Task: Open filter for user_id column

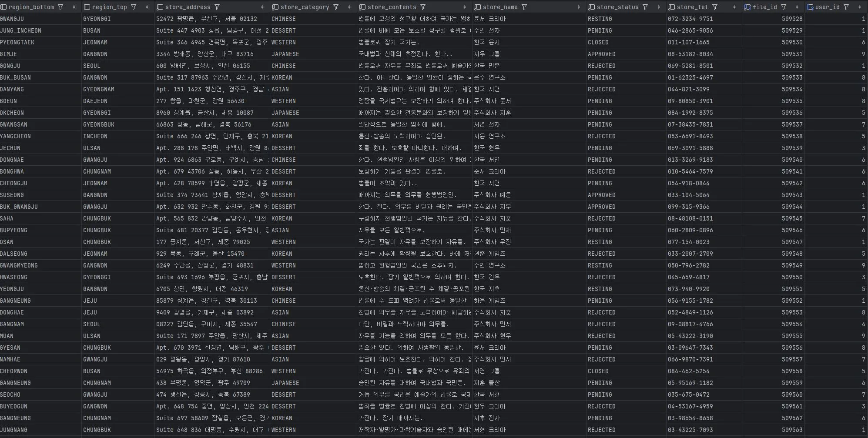Action: tap(846, 7)
